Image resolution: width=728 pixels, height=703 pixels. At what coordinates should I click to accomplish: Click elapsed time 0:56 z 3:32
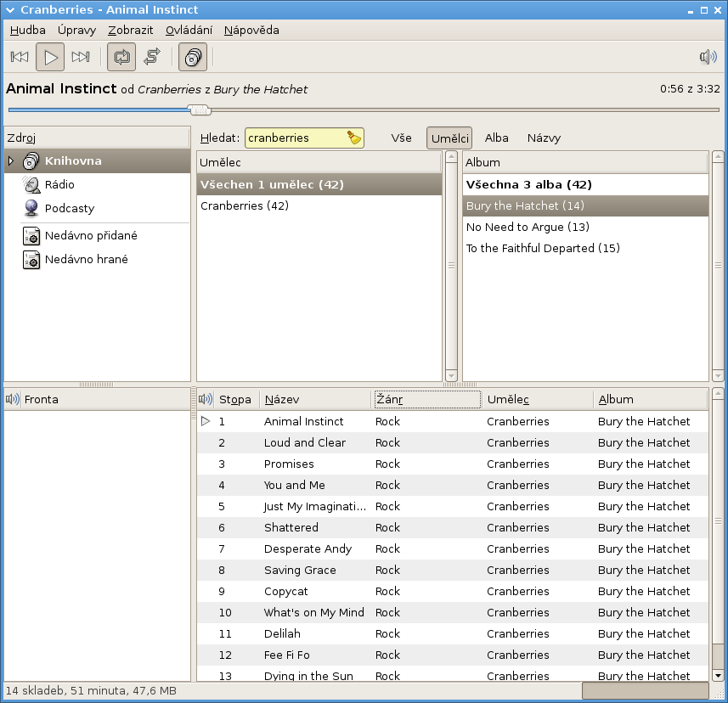click(x=690, y=89)
